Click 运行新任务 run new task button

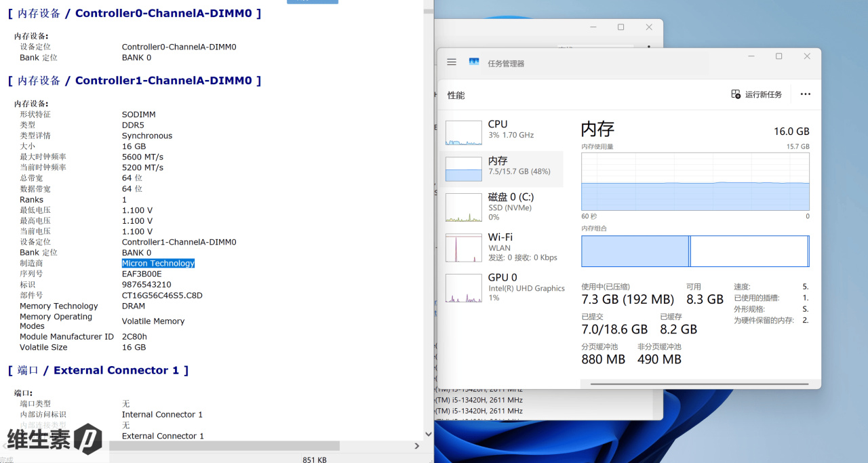[x=756, y=94]
